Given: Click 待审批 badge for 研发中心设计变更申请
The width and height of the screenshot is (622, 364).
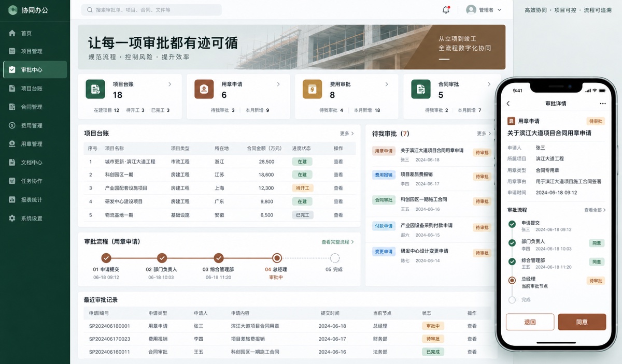Looking at the screenshot, I should click(x=482, y=253).
